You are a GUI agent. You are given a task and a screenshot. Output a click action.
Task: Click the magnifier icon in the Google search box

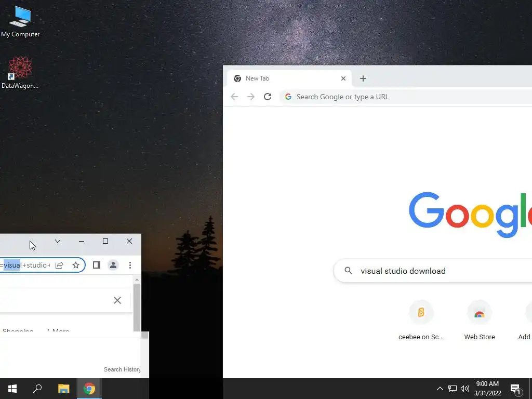(x=348, y=270)
